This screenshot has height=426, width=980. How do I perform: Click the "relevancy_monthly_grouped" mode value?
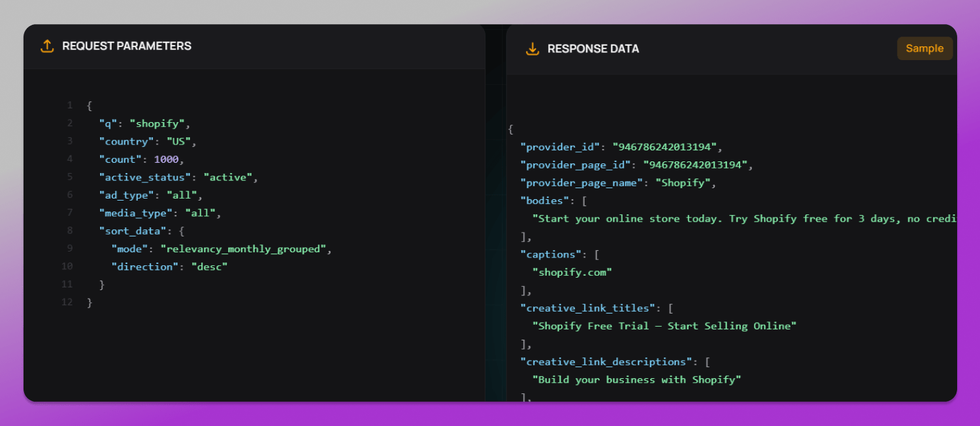(243, 249)
